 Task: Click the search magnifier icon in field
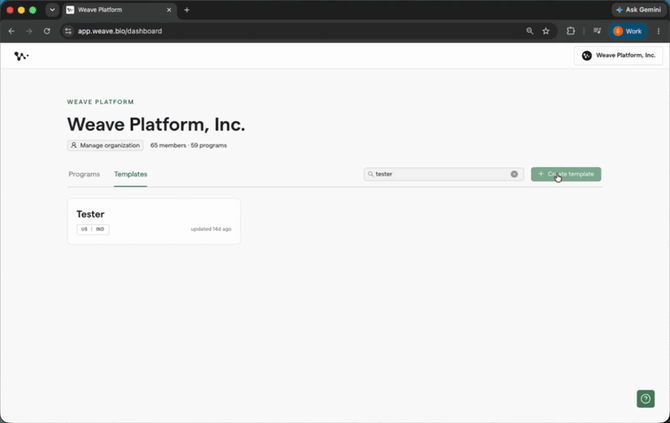coord(370,174)
